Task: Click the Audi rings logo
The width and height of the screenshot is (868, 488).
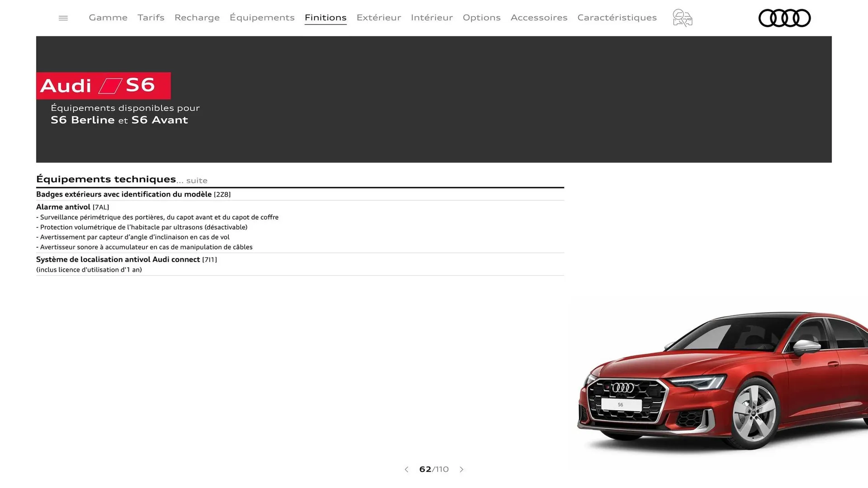Action: coord(784,18)
